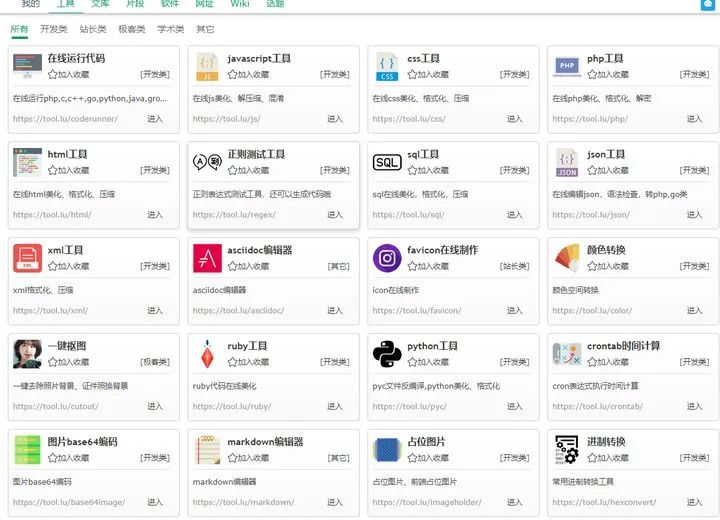Click the title text 图片base64编码
This screenshot has width=720, height=520.
point(83,442)
